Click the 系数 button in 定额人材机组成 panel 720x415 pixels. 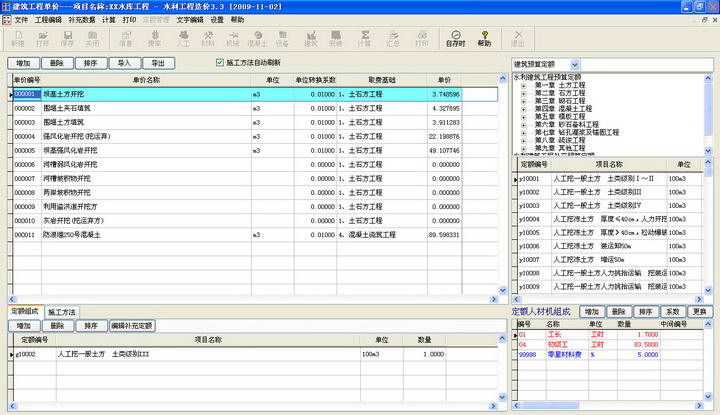coord(674,312)
